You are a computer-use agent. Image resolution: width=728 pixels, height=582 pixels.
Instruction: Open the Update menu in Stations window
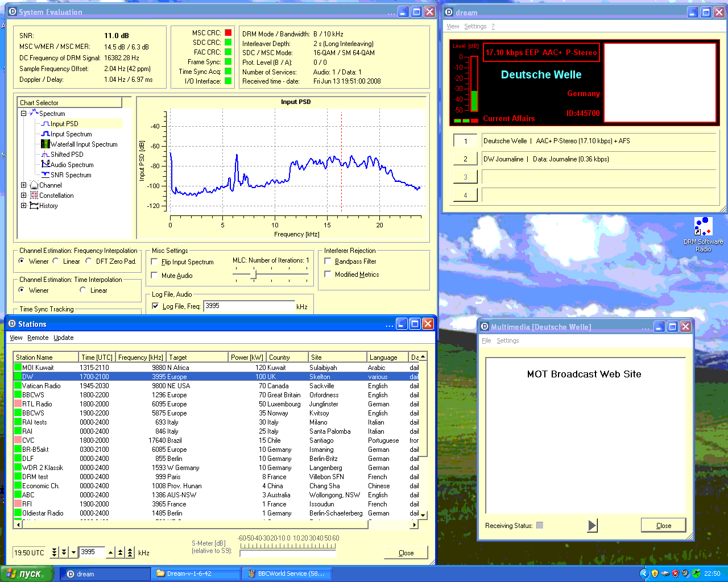(63, 338)
